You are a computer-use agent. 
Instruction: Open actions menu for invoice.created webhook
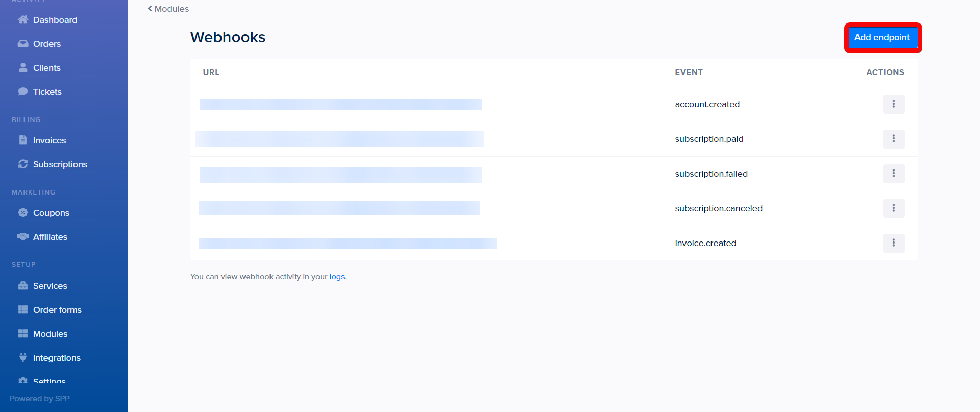pyautogui.click(x=894, y=243)
